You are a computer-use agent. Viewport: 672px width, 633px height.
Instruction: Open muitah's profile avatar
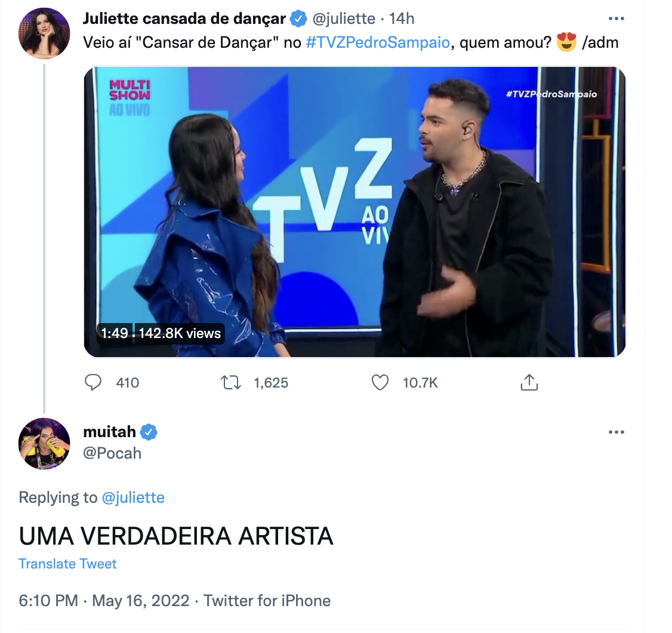45,443
